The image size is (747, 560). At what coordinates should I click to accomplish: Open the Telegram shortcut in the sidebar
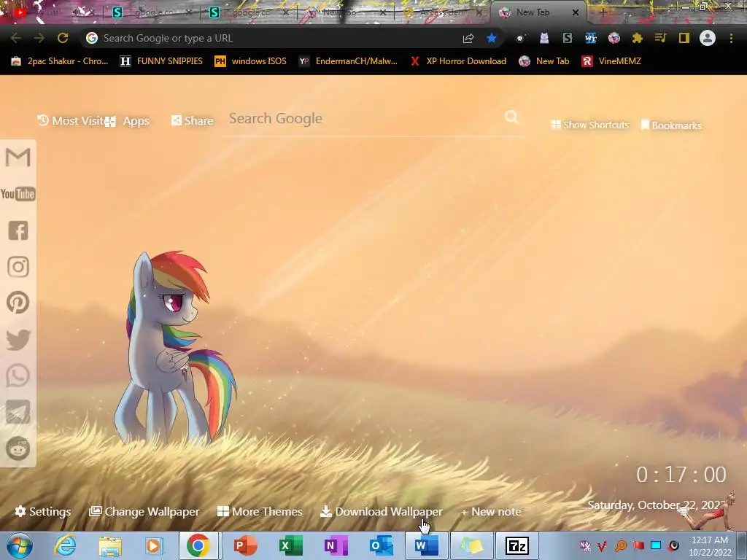point(18,412)
